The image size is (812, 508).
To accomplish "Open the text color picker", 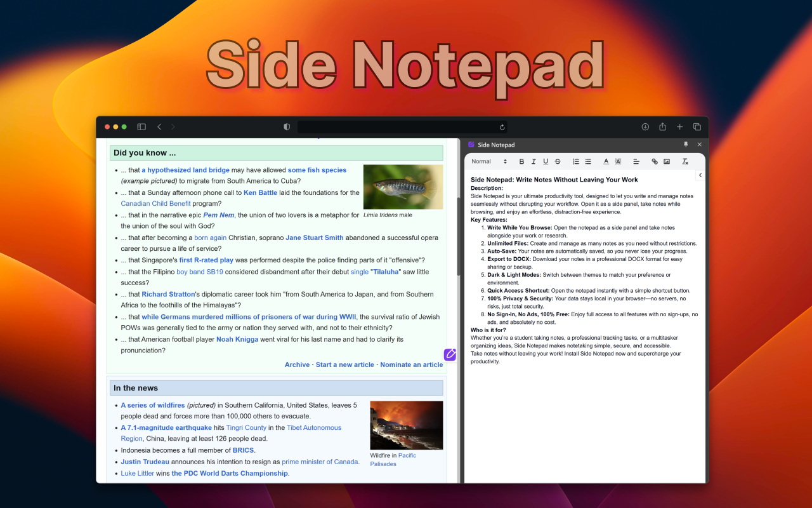I will coord(605,161).
